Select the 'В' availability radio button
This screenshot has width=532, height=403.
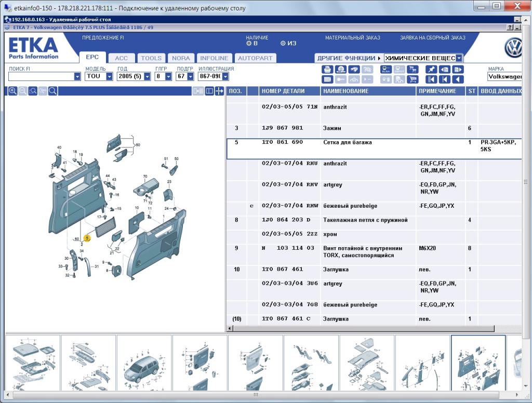(x=249, y=44)
